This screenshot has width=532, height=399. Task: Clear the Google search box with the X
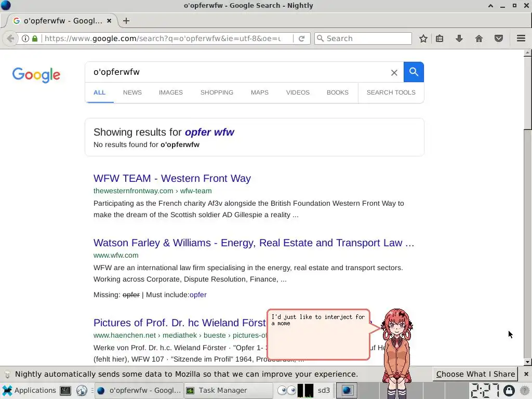pyautogui.click(x=394, y=73)
